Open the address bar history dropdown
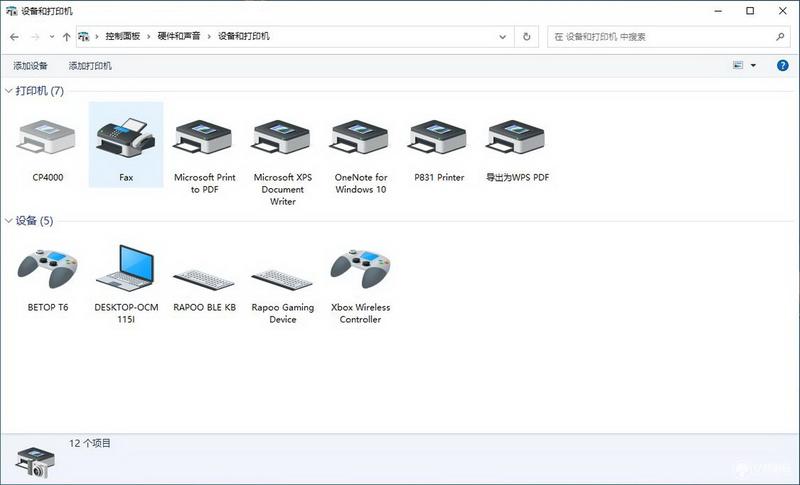800x485 pixels. point(503,37)
